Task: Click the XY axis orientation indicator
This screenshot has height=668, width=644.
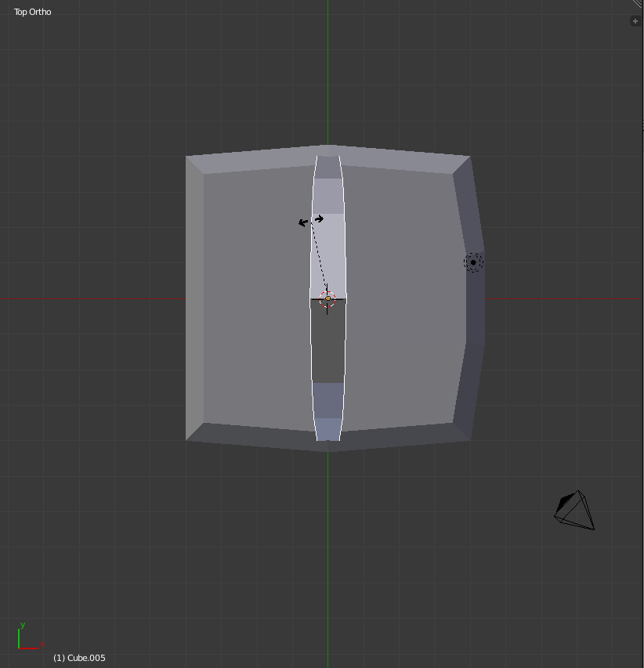Action: [x=31, y=636]
